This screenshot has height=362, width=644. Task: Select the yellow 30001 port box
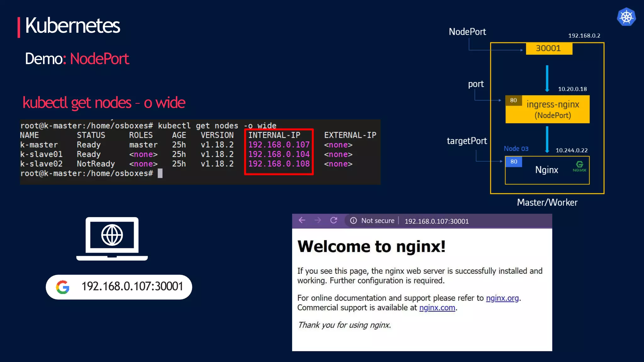point(549,48)
